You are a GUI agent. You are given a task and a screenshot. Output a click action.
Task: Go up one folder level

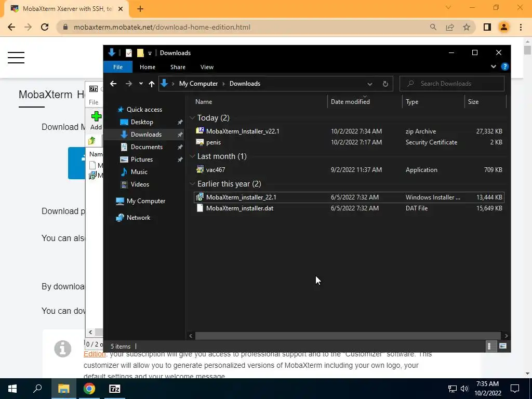click(x=152, y=84)
